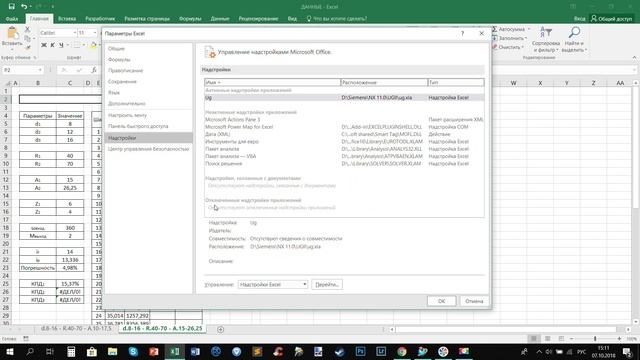Select Дополнительно category in options dialog
The image size is (640, 360).
148,104
